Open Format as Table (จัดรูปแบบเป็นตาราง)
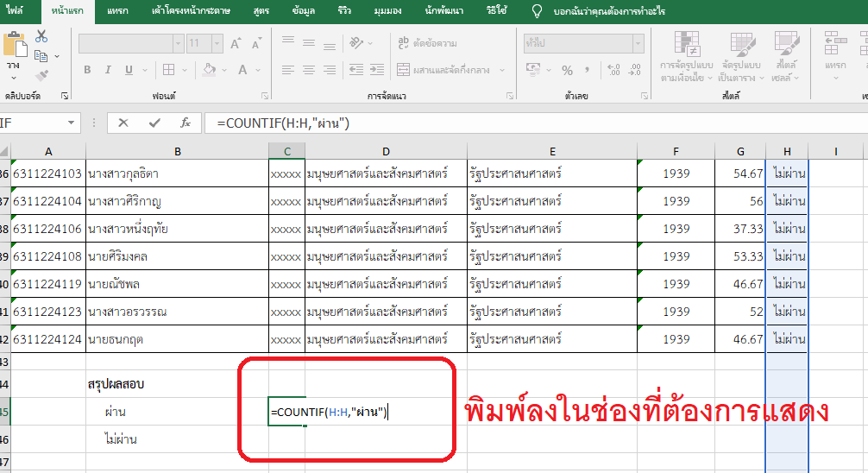This screenshot has width=868, height=473. (x=741, y=56)
